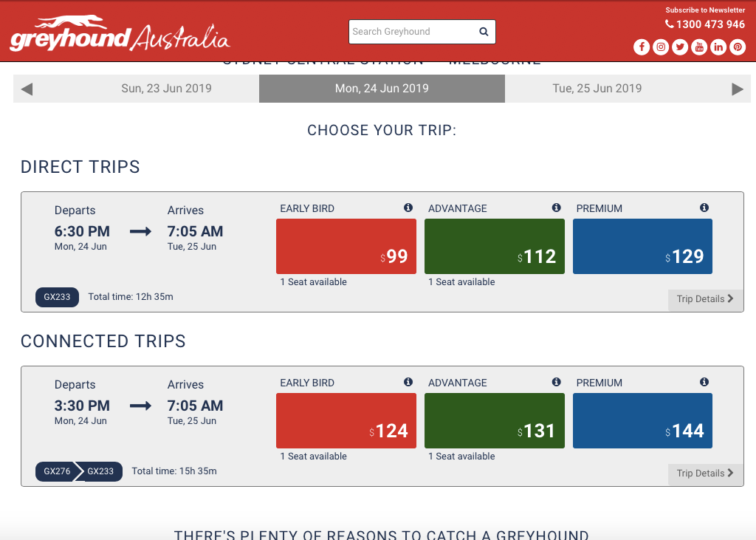Select the Sun, 23 Jun 2019 tab
The height and width of the screenshot is (540, 756).
(166, 89)
